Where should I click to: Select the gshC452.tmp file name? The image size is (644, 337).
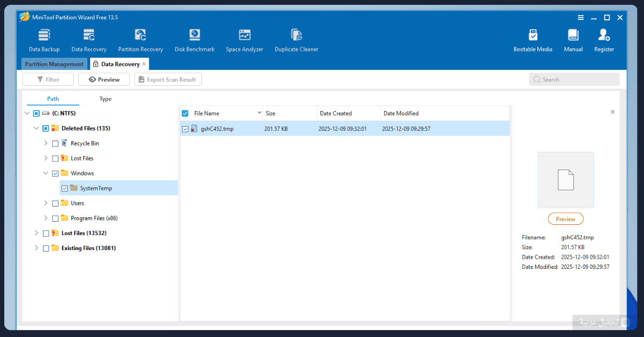coord(217,129)
